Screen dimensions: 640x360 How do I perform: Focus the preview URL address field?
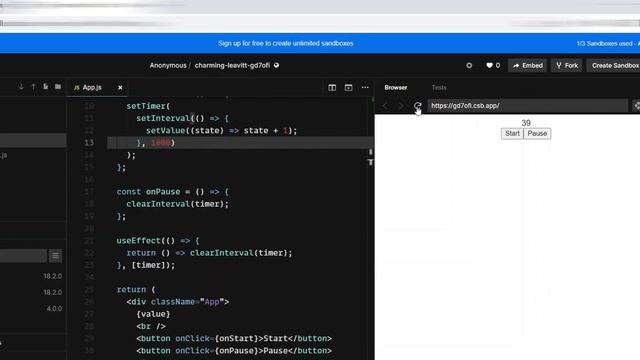click(x=527, y=106)
